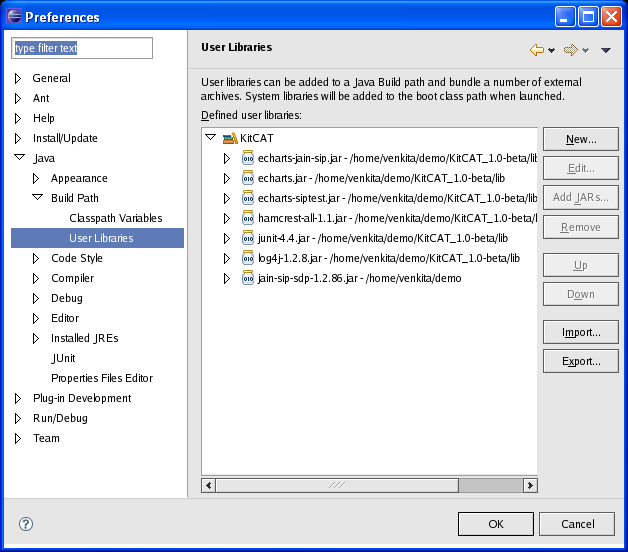This screenshot has width=628, height=552.
Task: Select the junit-4.4.jar row text
Action: click(383, 238)
